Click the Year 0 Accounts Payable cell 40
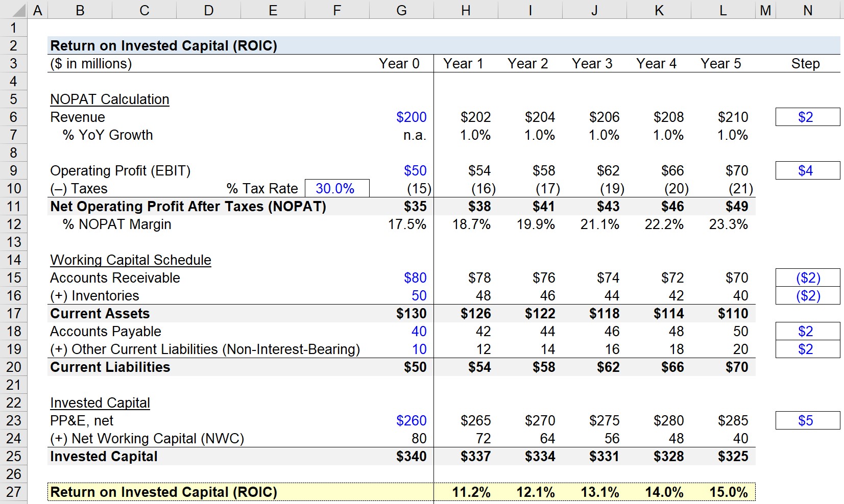 click(402, 331)
